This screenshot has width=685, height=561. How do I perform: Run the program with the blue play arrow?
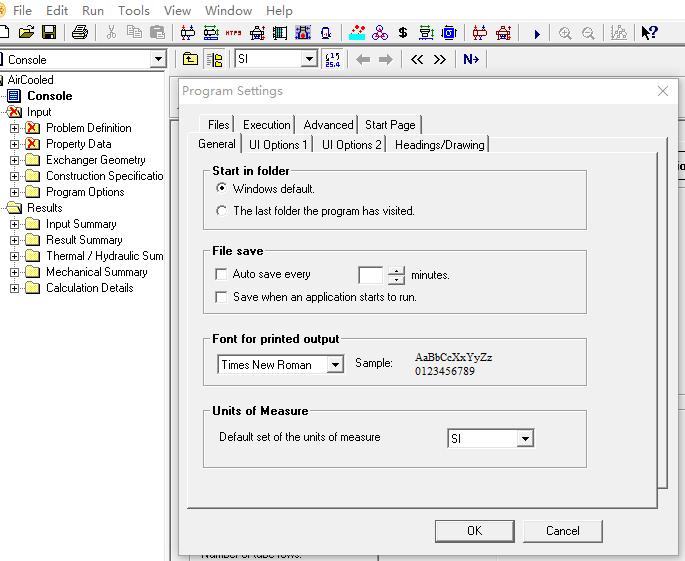coord(537,34)
